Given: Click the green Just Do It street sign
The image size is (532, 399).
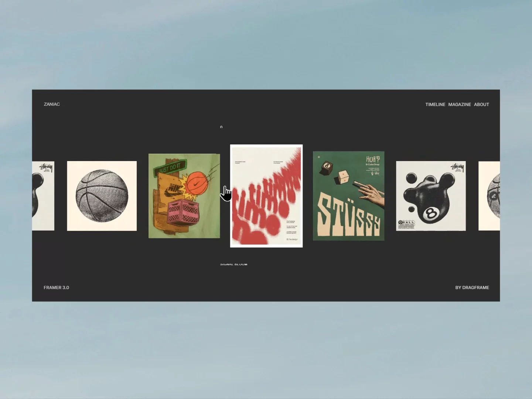Looking at the screenshot, I should coord(170,167).
